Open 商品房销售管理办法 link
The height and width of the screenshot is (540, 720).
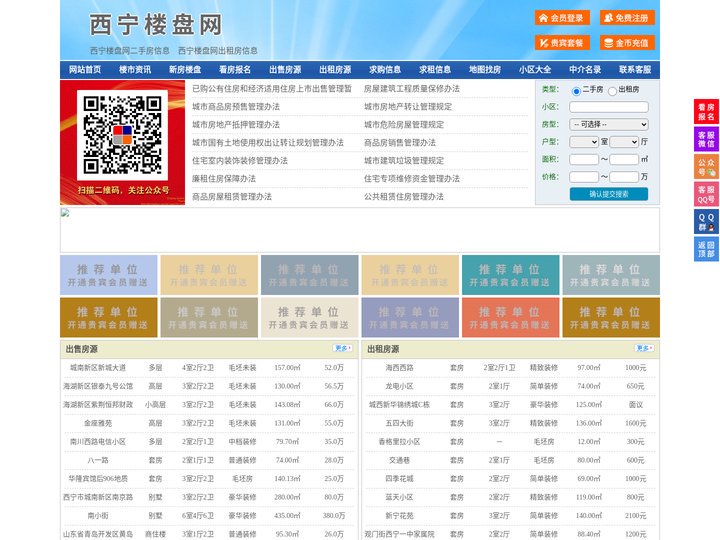point(400,142)
